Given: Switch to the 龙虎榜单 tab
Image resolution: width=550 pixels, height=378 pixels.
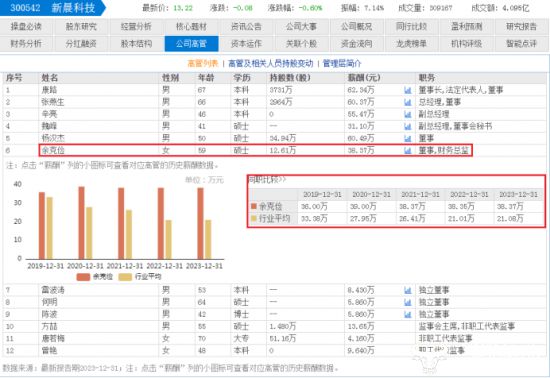Looking at the screenshot, I should [x=411, y=43].
